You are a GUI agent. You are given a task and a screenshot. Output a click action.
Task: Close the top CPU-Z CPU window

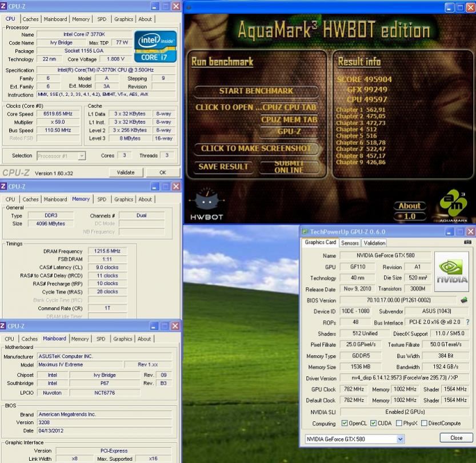[x=176, y=6]
